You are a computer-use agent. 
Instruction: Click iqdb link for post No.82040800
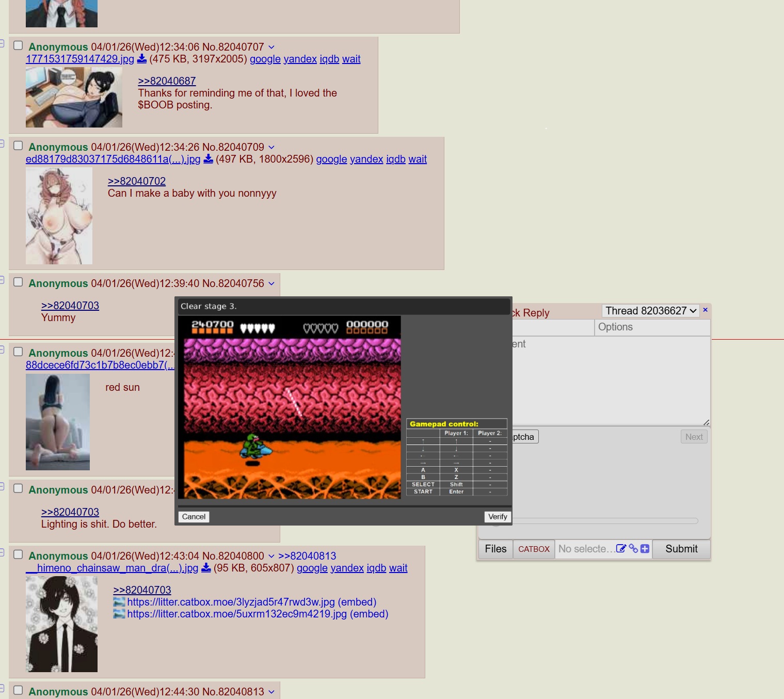point(376,568)
